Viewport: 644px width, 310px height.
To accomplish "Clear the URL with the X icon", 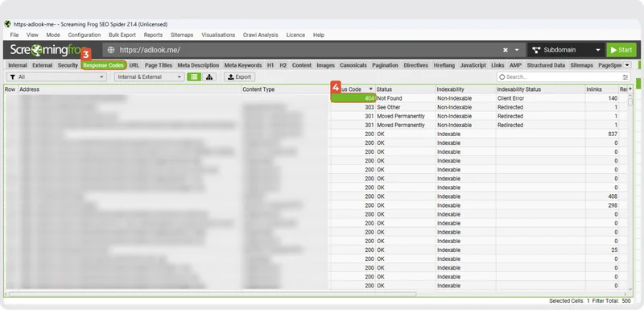I will 506,50.
